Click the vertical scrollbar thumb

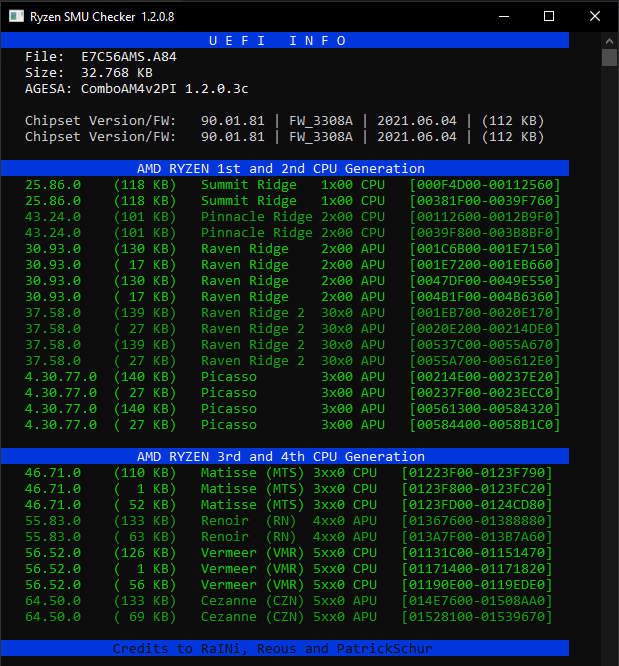click(x=609, y=58)
